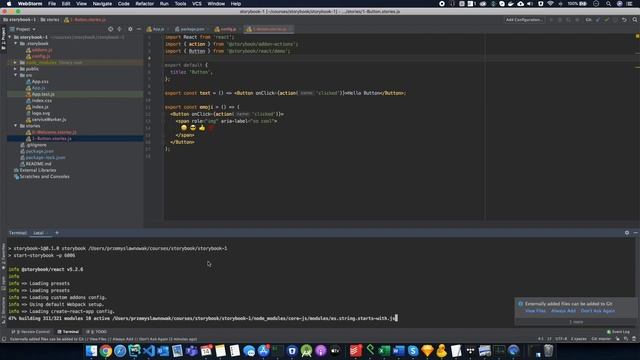Open the VCS menu
The width and height of the screenshot is (640, 360).
click(197, 4)
